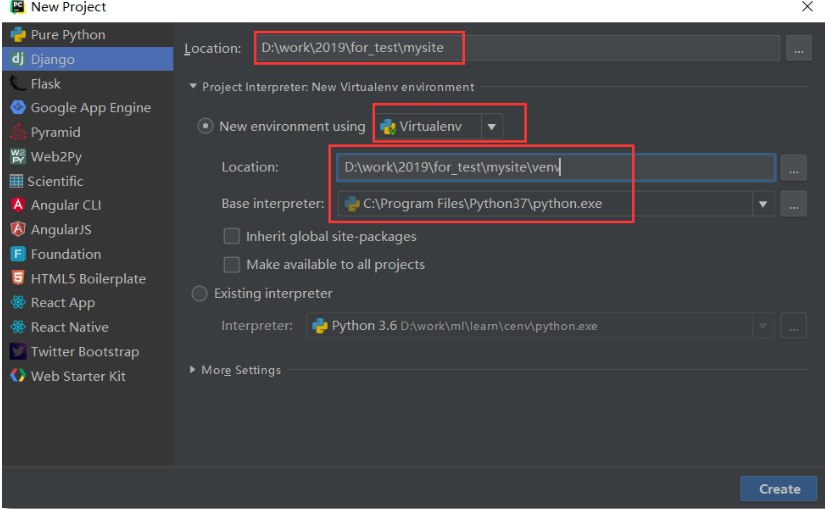Click the Create button
Viewport: 825px width, 509px height.
[x=779, y=489]
